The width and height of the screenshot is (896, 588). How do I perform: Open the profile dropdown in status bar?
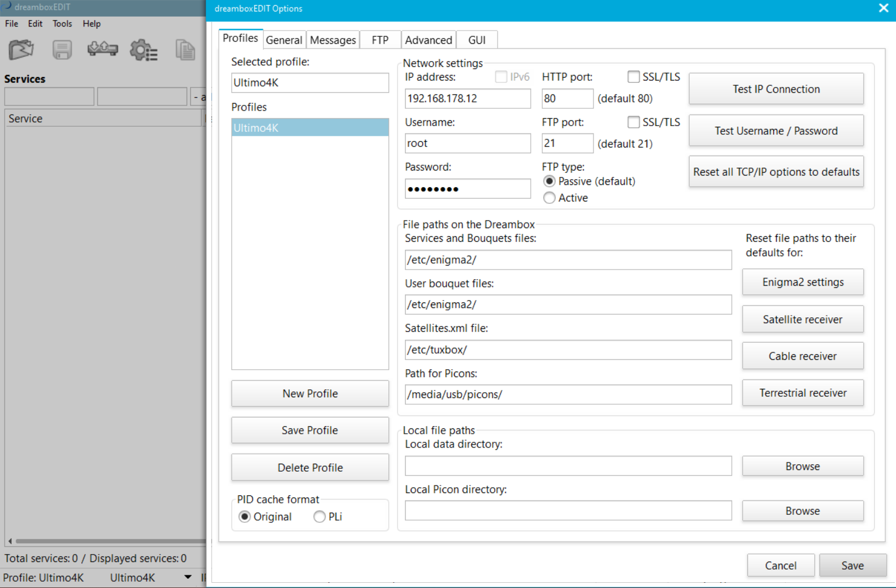point(188,577)
